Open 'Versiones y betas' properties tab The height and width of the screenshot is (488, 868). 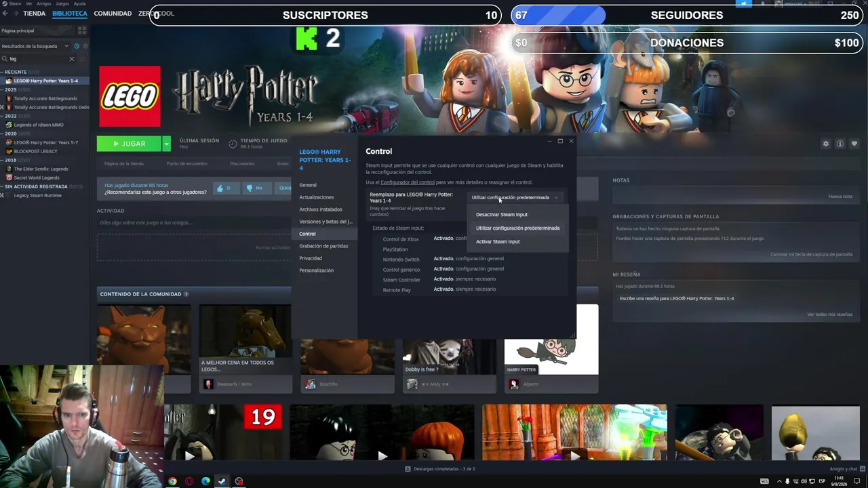(326, 222)
